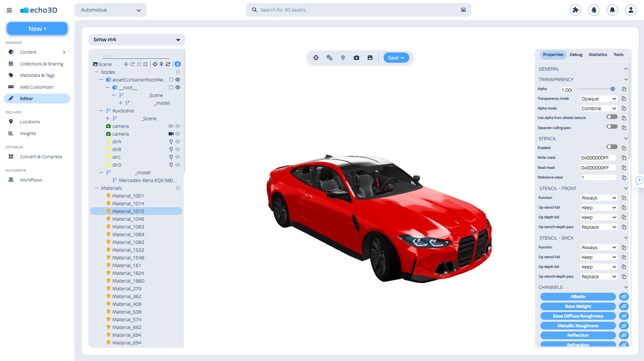Image resolution: width=644 pixels, height=361 pixels.
Task: Click the New + button
Action: [x=37, y=29]
